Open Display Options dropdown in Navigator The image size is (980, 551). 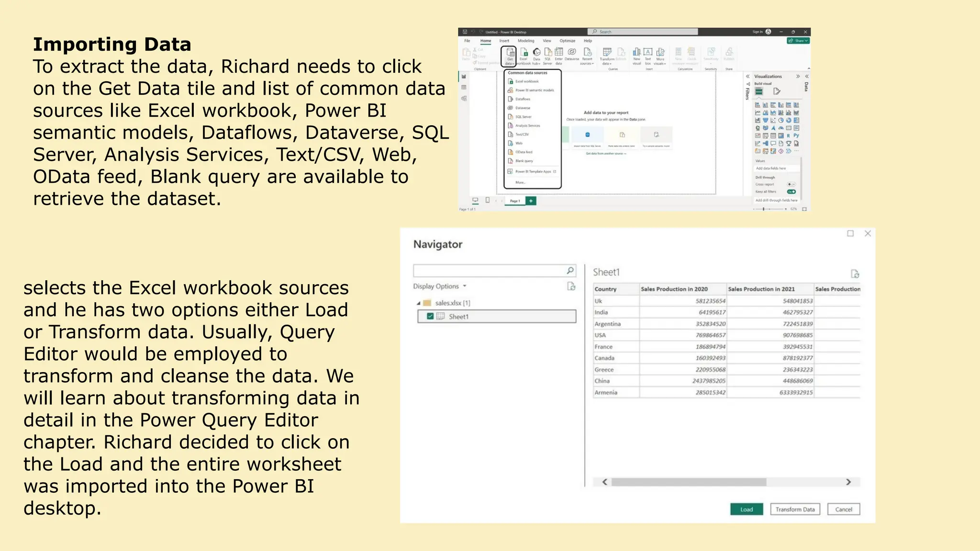pos(440,286)
